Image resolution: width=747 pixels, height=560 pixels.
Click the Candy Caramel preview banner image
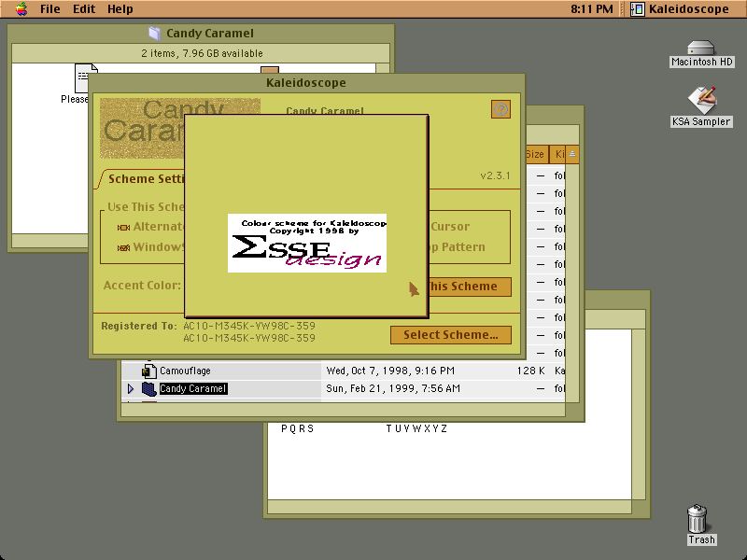142,128
